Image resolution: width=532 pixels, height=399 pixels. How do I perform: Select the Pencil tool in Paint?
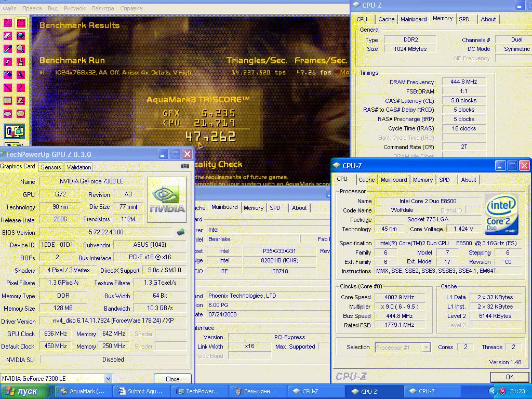7,62
